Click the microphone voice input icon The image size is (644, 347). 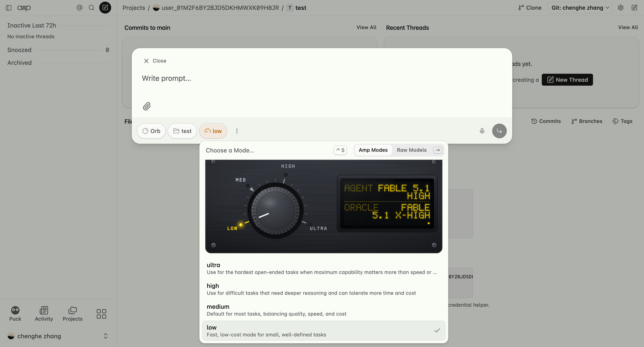point(482,131)
